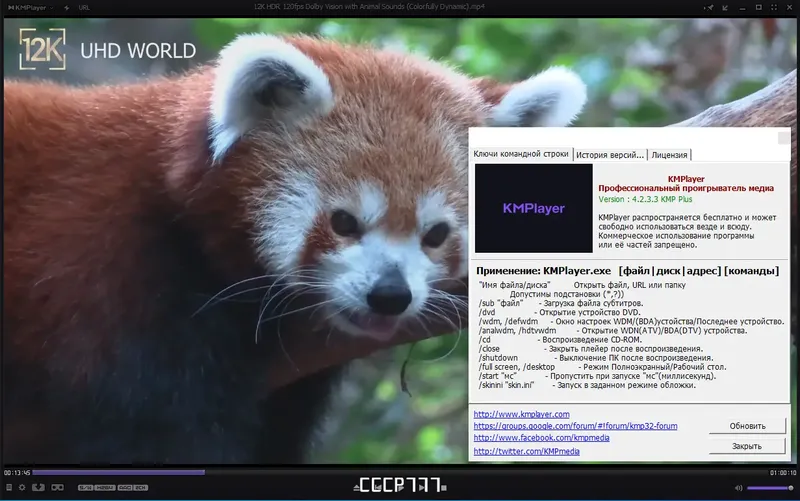Minimize the KMPlayer window
The width and height of the screenshot is (800, 501).
(x=742, y=8)
